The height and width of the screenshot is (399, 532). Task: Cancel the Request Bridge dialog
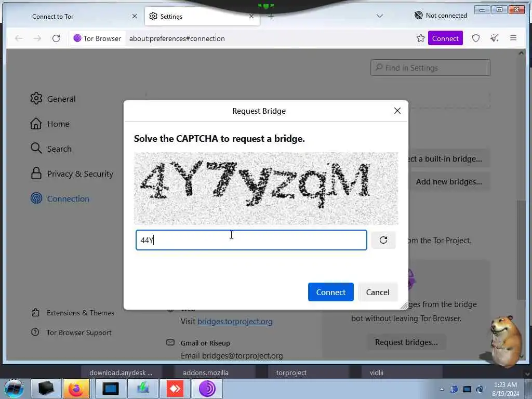(377, 292)
